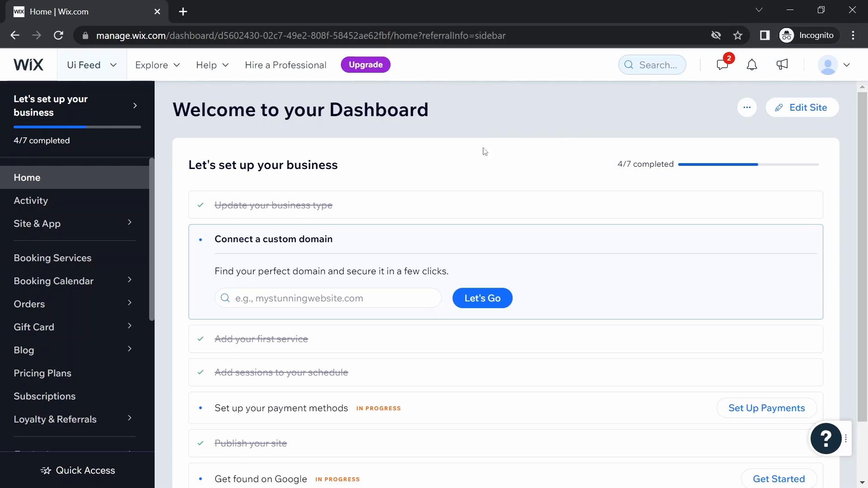Click the user profile avatar

point(828,65)
